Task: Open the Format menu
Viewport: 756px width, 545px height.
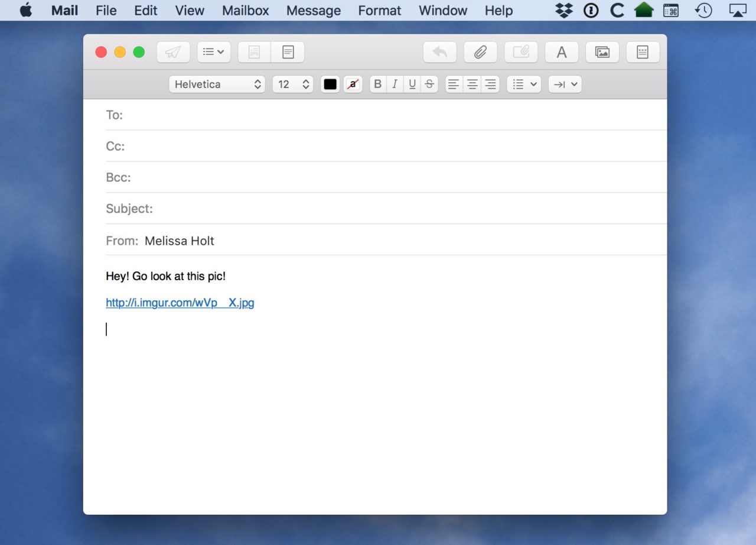Action: pos(380,11)
